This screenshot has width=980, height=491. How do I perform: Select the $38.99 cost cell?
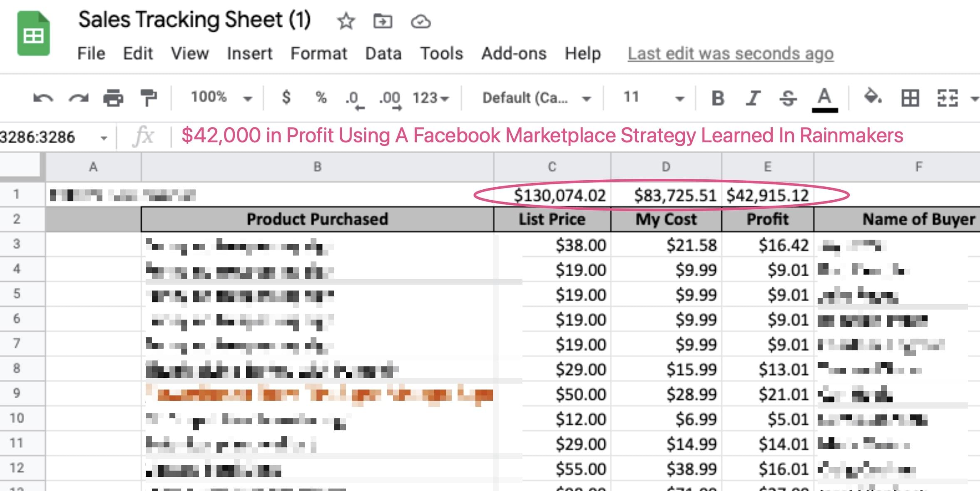[x=666, y=469]
